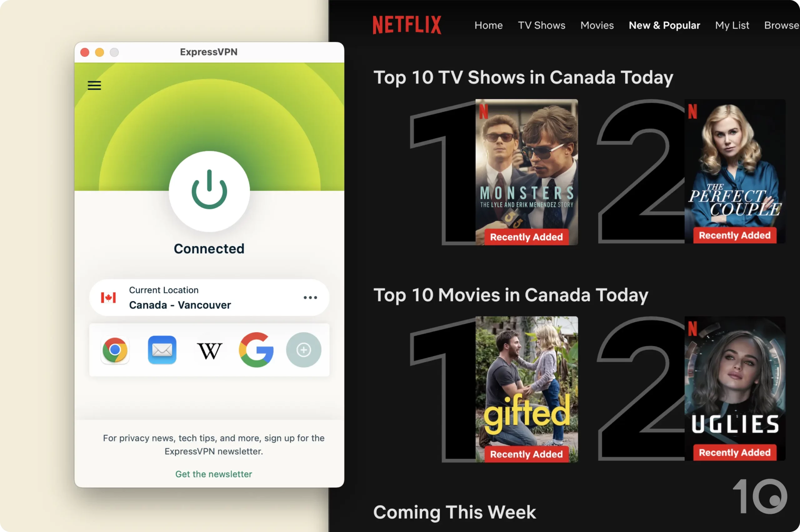Click the Mail app shortcut icon
Viewport: 800px width, 532px height.
(x=162, y=350)
